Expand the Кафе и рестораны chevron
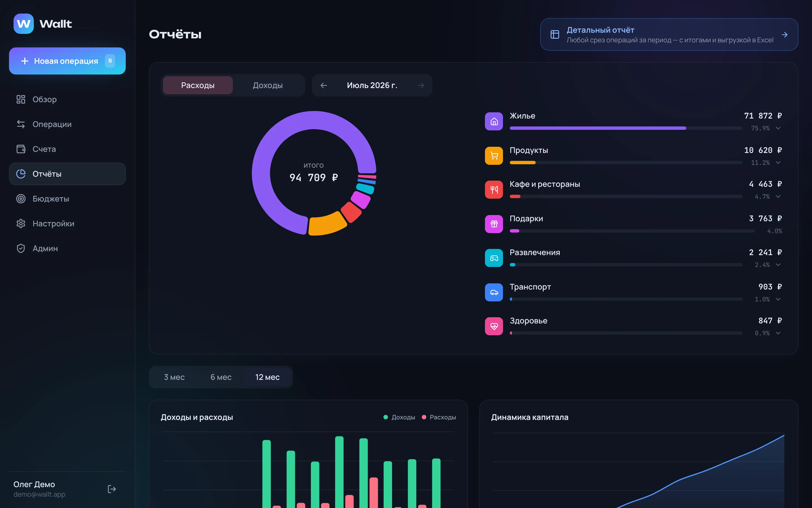812x508 pixels. (x=778, y=196)
